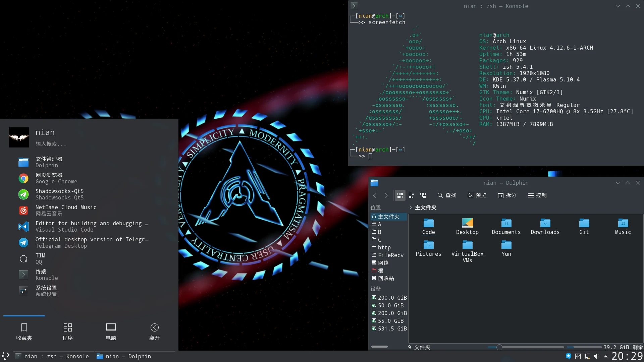Click Dolphin's back navigation arrow
Image resolution: width=644 pixels, height=362 pixels.
tap(375, 195)
